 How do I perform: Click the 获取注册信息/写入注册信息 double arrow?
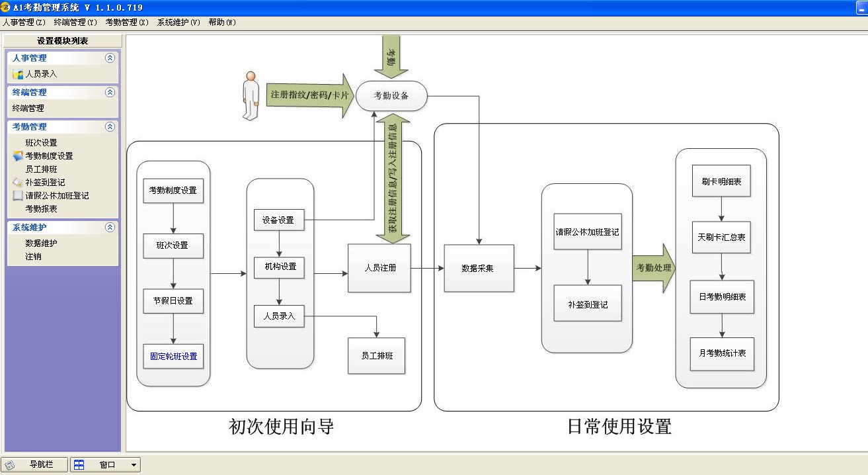pos(393,179)
